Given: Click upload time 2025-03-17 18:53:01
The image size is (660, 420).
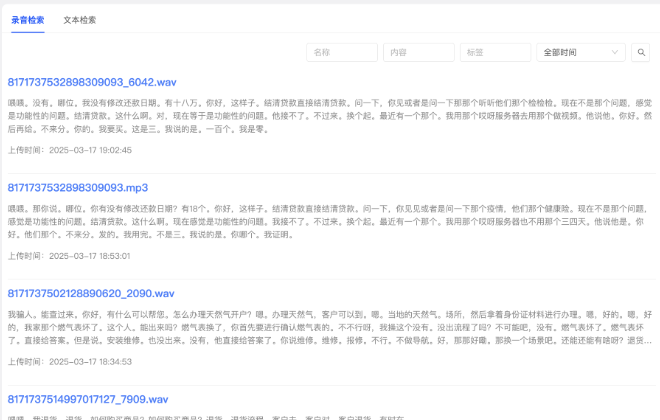Looking at the screenshot, I should pos(69,256).
